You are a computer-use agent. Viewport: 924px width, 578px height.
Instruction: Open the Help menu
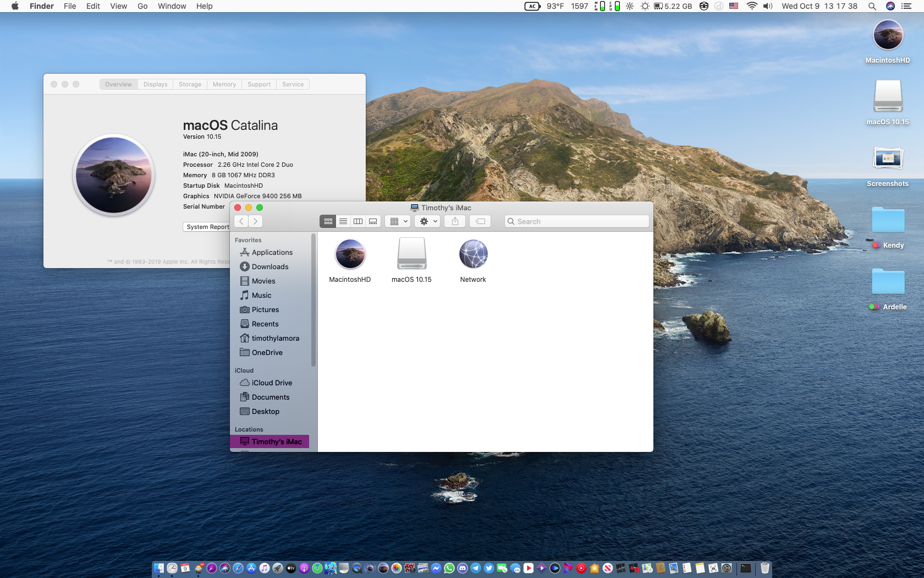click(204, 6)
